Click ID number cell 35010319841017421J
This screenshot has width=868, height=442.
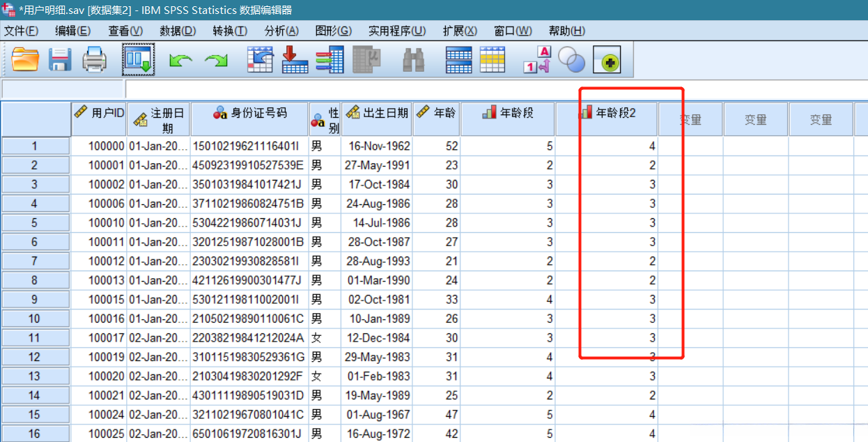point(249,185)
